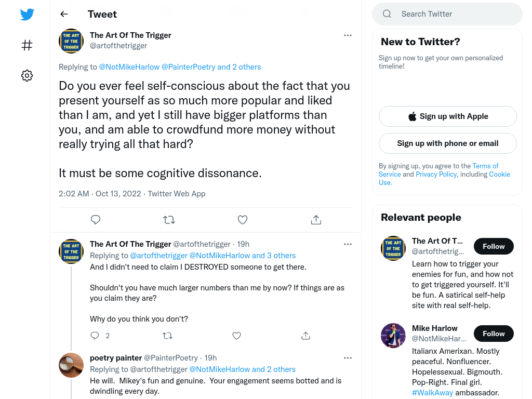Open more options on first reply tweet
This screenshot has width=532, height=399.
348,244
